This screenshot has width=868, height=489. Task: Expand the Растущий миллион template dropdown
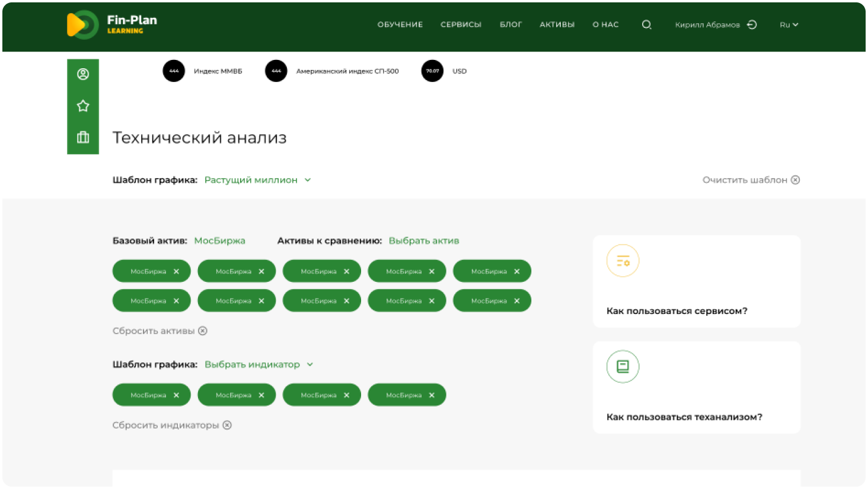pos(257,180)
